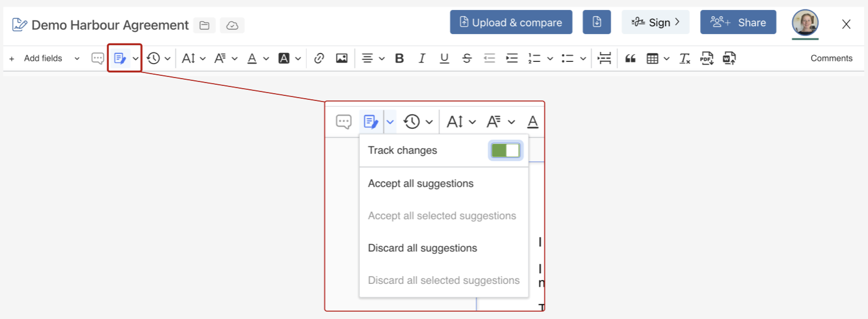Open the Sign menu button
This screenshot has width=868, height=319.
655,22
